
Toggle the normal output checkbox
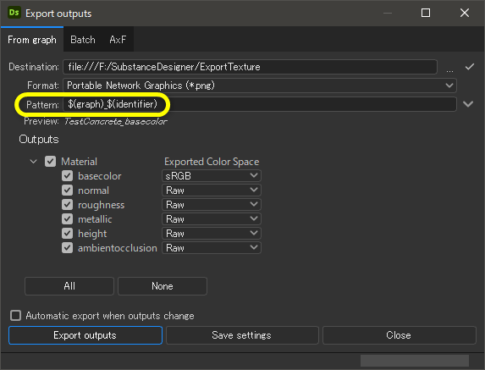point(67,190)
